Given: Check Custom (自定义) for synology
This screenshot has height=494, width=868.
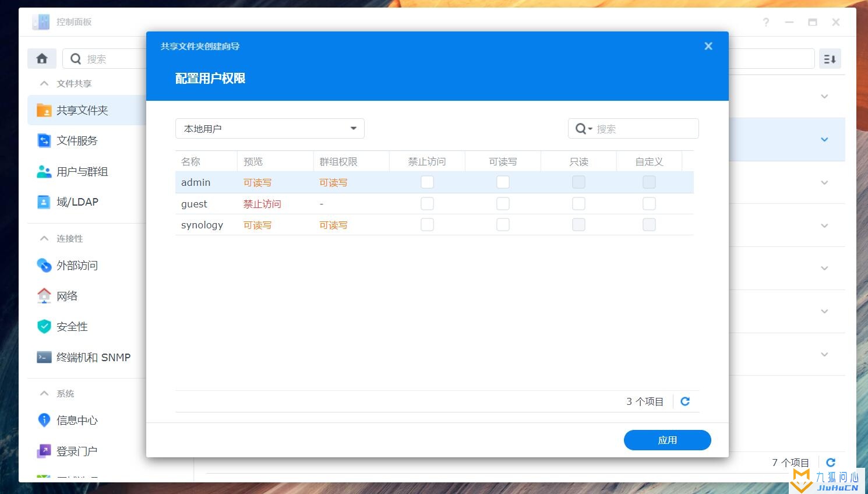Looking at the screenshot, I should [649, 224].
